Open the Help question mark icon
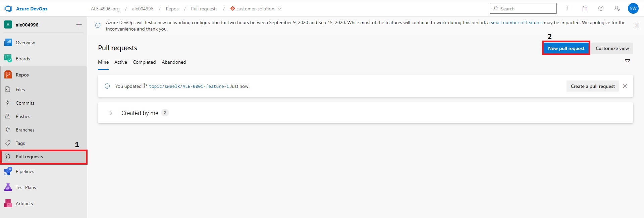 point(601,9)
